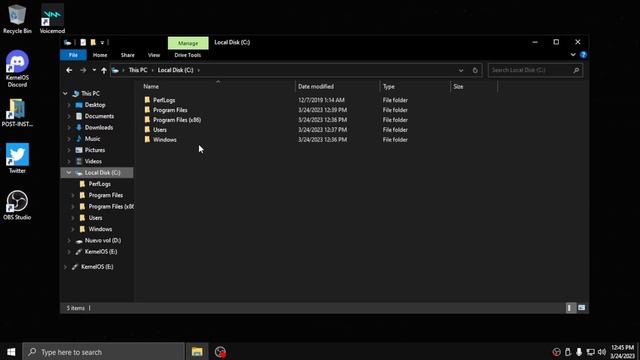640x360 pixels.
Task: Collapse the This PC tree node
Action: [x=65, y=93]
